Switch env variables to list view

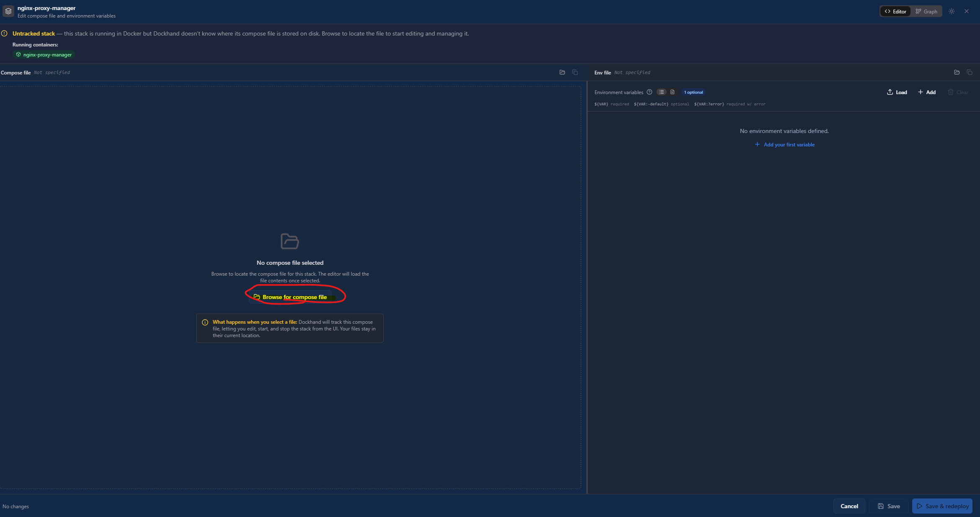662,92
